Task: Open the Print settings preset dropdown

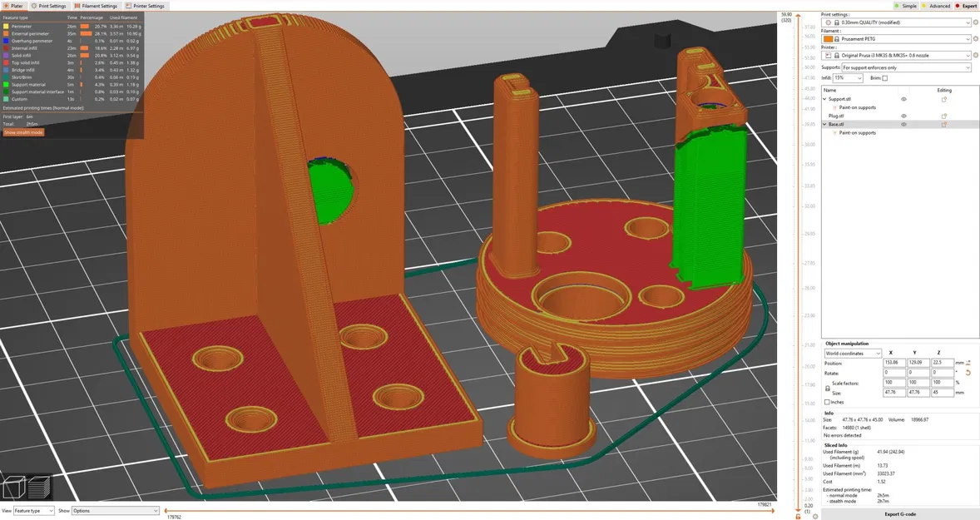Action: pyautogui.click(x=896, y=22)
